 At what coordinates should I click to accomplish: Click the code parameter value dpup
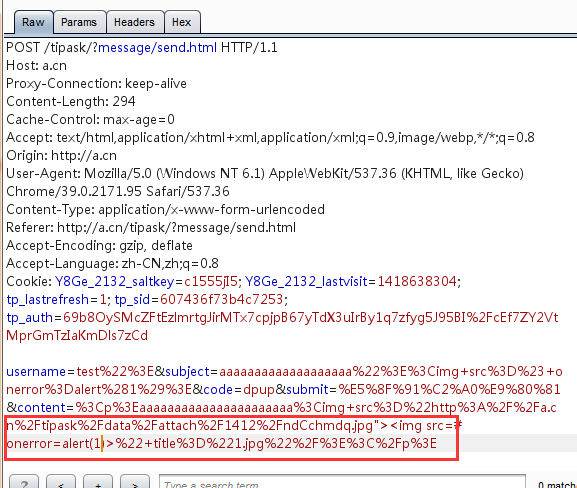[259, 390]
